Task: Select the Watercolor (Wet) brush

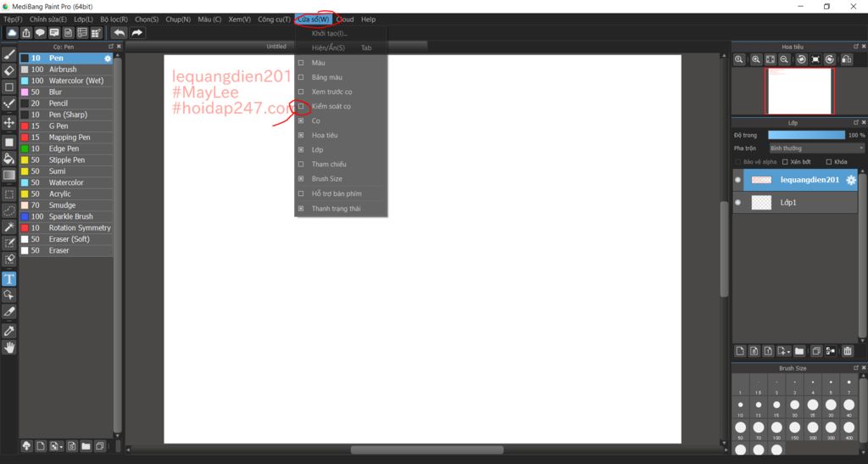Action: point(66,81)
